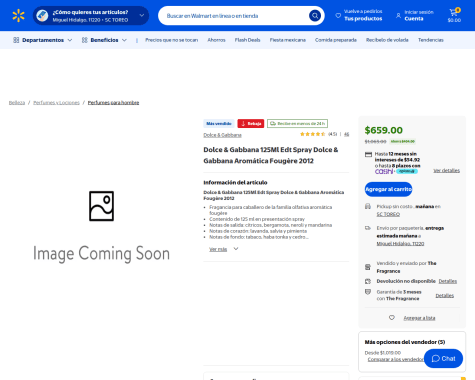
Task: Click the Cashi logo
Action: [384, 171]
